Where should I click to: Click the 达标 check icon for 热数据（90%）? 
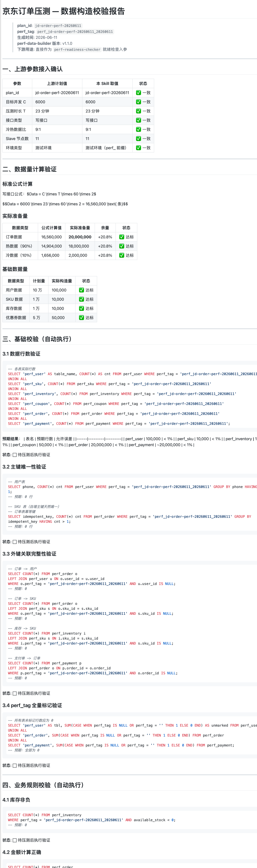pos(122,246)
